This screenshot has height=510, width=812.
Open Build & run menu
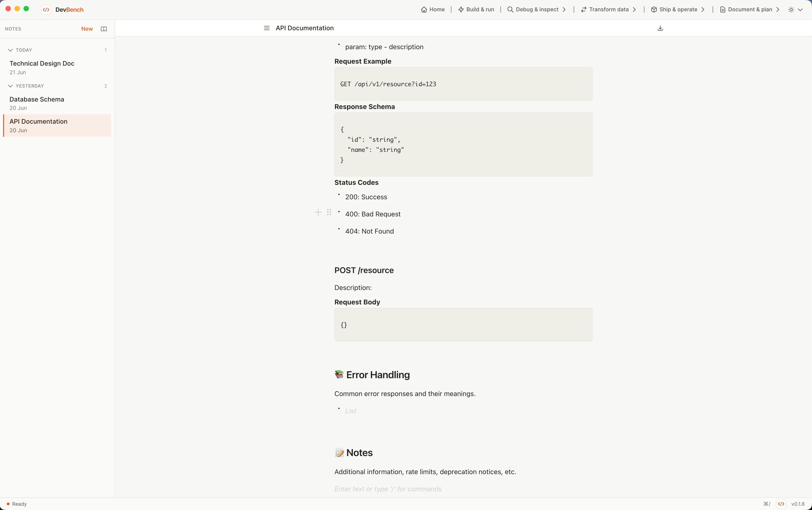476,9
